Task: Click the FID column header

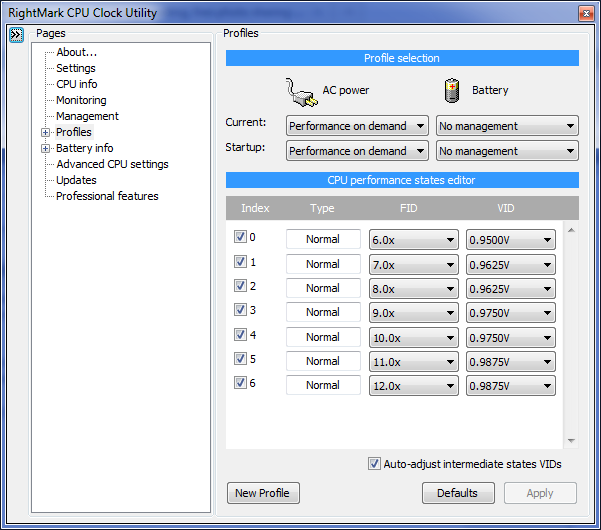Action: 408,208
